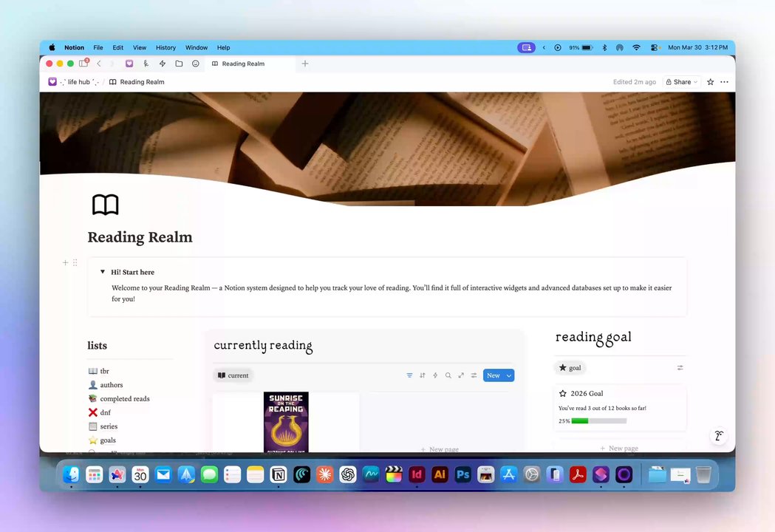Add a block with the plus handle
The width and height of the screenshot is (775, 532).
(x=65, y=262)
